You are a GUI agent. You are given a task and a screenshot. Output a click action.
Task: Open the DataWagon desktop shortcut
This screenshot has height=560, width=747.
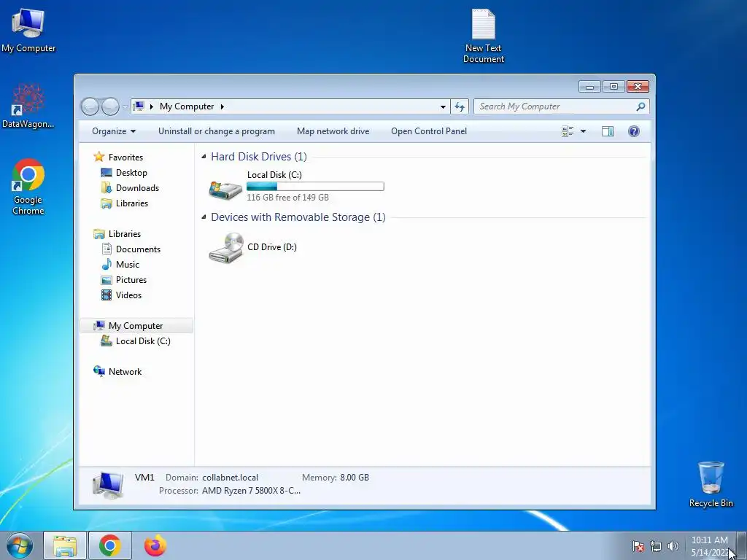click(28, 106)
